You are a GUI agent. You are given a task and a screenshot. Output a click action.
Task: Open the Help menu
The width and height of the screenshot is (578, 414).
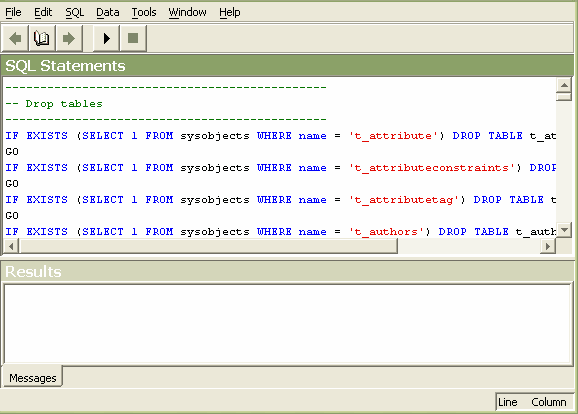point(230,13)
